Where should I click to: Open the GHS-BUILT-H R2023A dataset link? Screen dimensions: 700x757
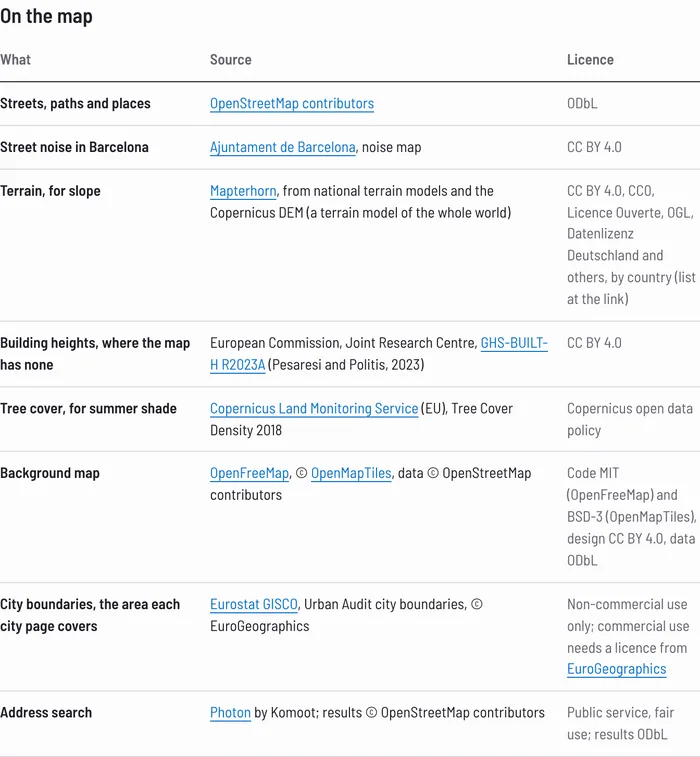coord(378,353)
